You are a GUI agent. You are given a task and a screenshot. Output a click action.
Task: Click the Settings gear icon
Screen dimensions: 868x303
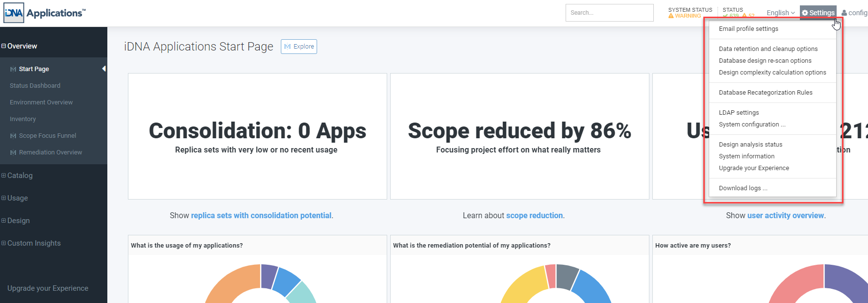coord(805,13)
